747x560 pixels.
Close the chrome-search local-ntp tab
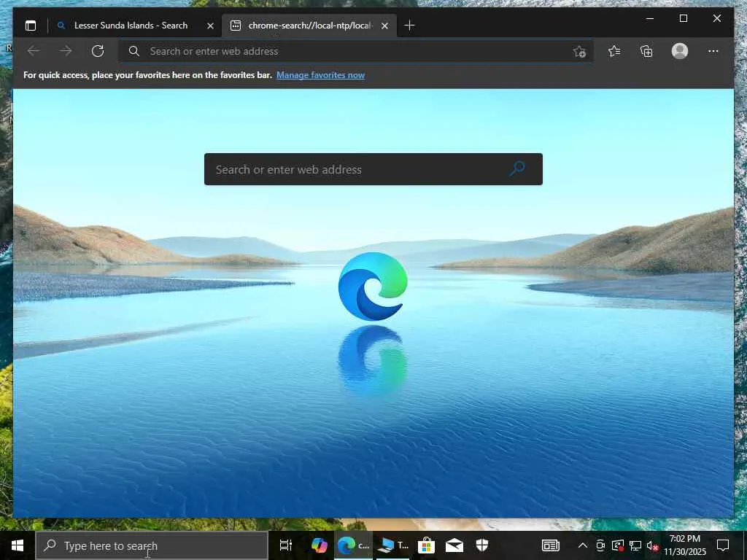point(385,26)
